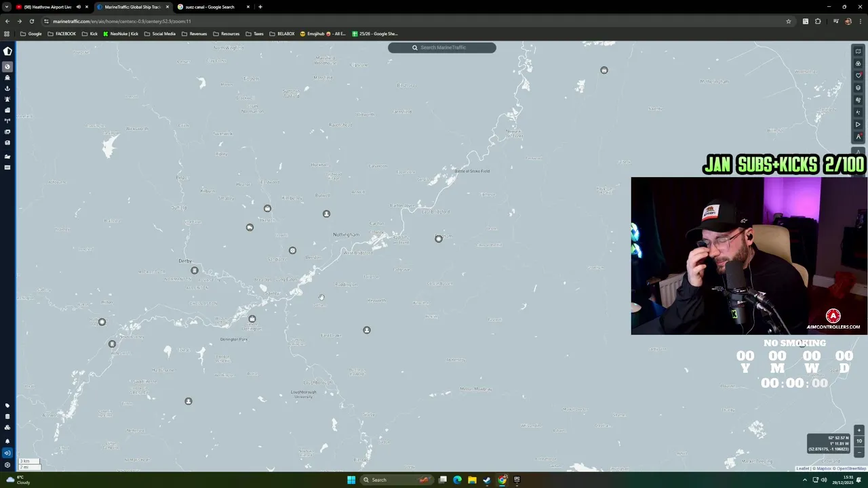
Task: Open the three-circles filter icon
Action: (x=858, y=64)
